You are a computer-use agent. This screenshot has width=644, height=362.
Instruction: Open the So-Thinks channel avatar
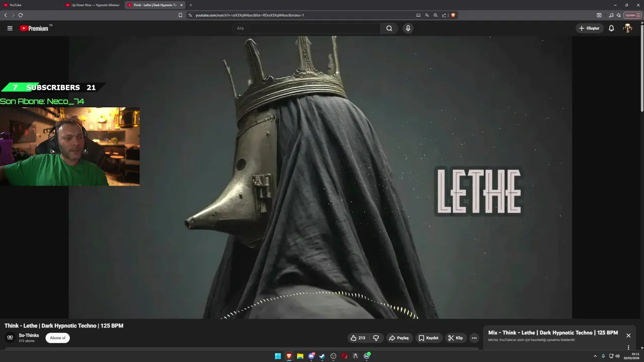(x=10, y=338)
